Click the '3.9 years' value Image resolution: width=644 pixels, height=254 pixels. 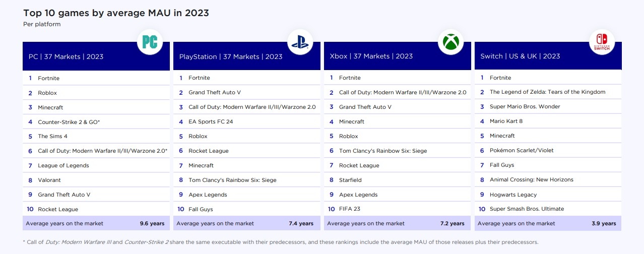click(604, 223)
